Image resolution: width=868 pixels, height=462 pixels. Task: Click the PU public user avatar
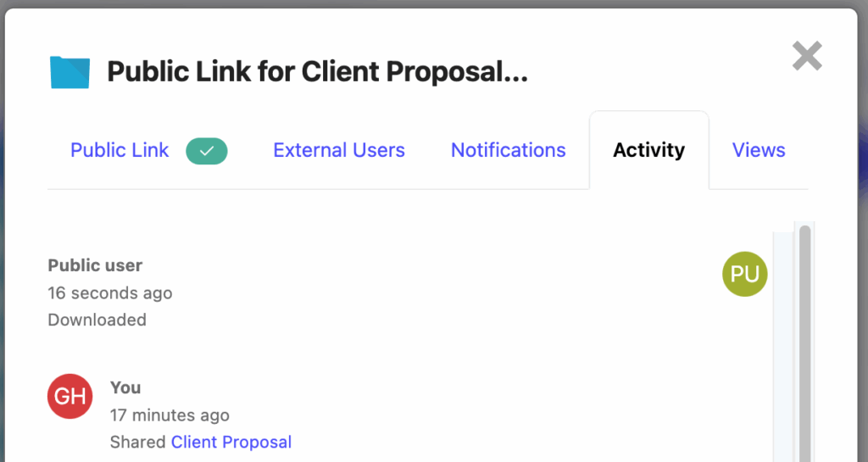tap(744, 275)
